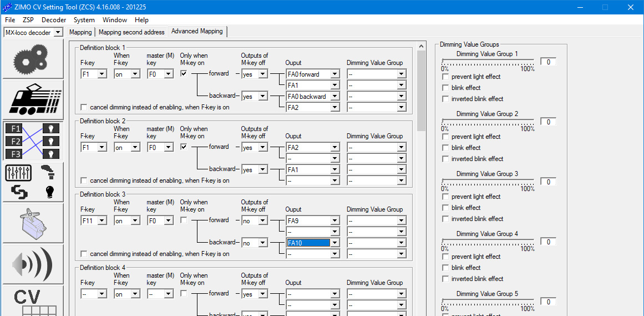Screen dimensions: 644x316
Task: Open the Help menu
Action: 141,20
